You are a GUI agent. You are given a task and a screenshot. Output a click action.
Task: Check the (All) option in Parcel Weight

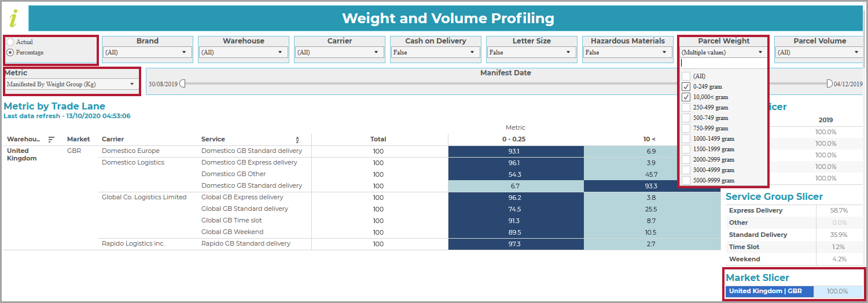point(686,76)
